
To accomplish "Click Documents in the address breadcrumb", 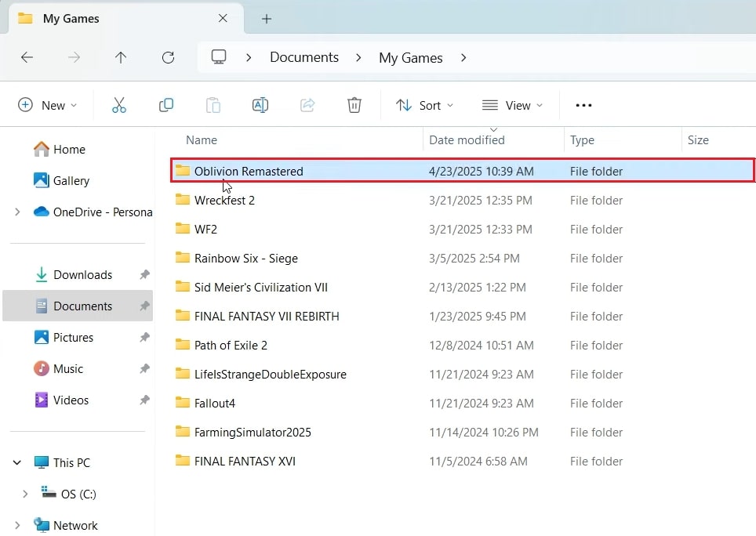I will click(x=304, y=57).
